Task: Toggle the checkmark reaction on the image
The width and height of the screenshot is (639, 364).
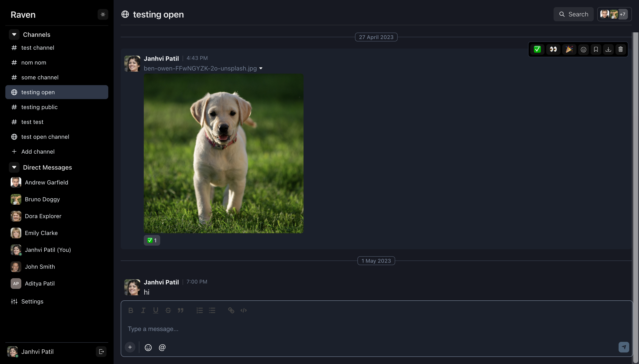Action: [152, 240]
